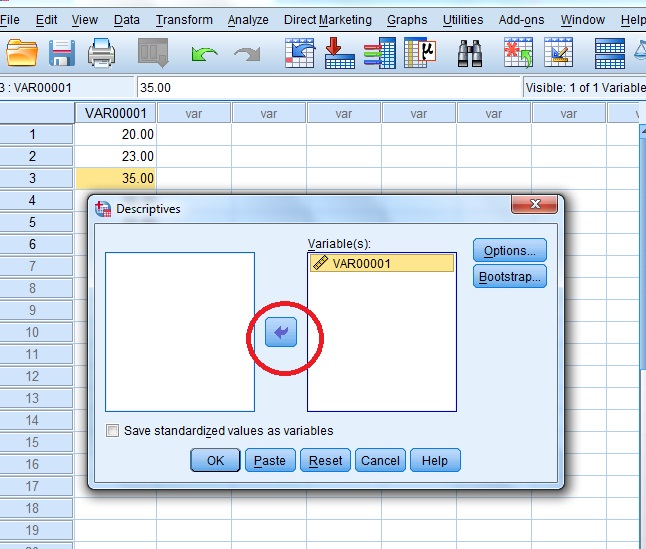Click the Insert cases icon
This screenshot has height=549, width=646.
(x=518, y=52)
